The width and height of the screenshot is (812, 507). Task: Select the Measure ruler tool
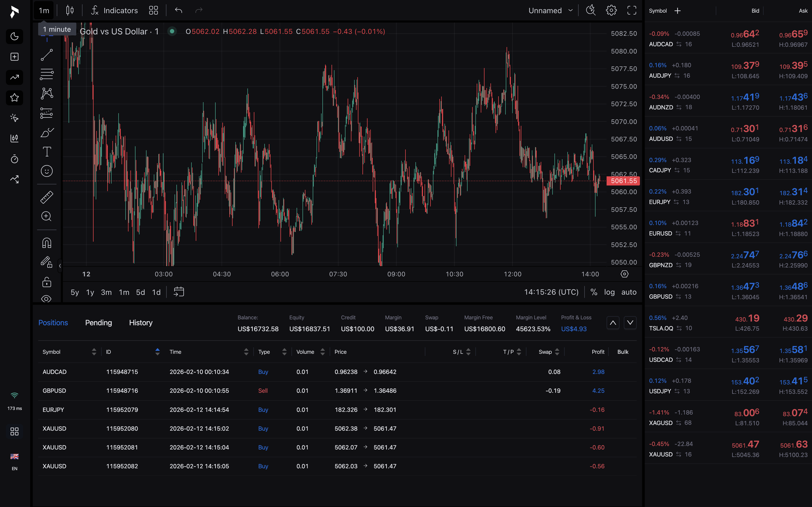coord(47,197)
